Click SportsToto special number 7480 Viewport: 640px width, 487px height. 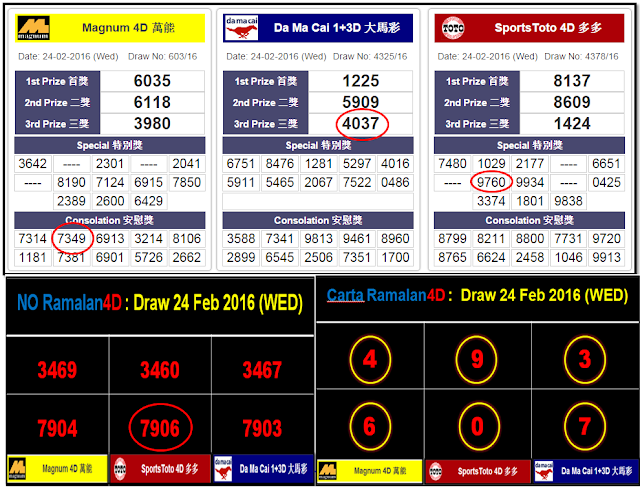(452, 164)
